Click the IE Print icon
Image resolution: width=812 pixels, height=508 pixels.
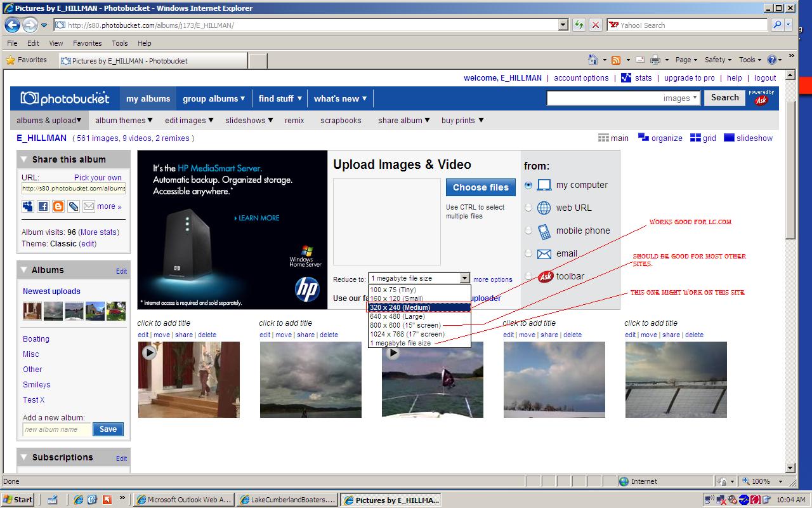[657, 60]
